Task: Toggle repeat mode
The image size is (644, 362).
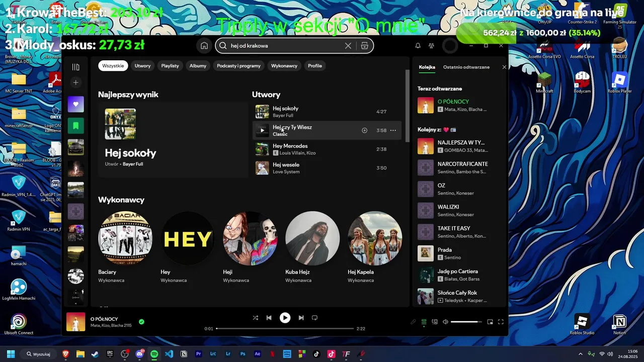Action: [x=315, y=318]
